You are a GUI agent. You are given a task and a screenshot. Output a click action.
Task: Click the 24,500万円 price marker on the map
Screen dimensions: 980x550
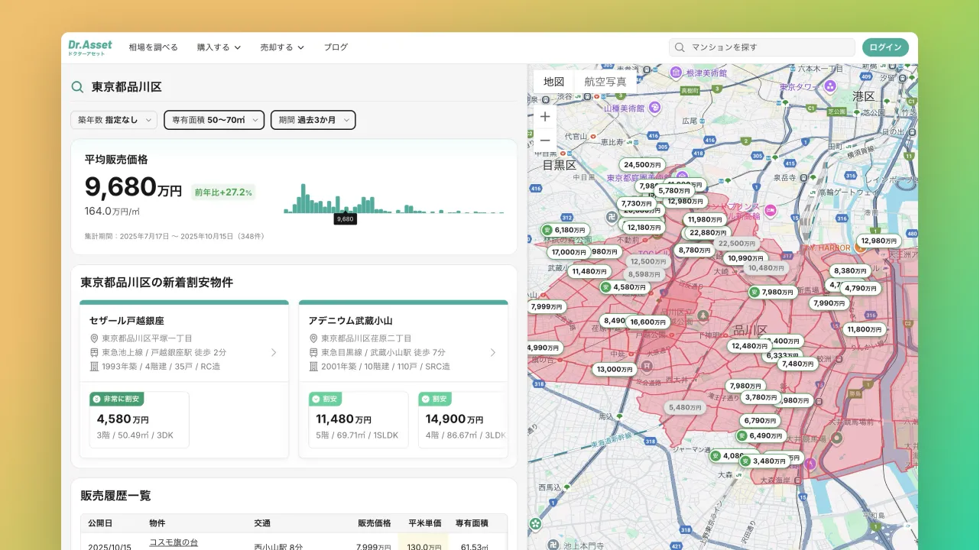pos(641,164)
